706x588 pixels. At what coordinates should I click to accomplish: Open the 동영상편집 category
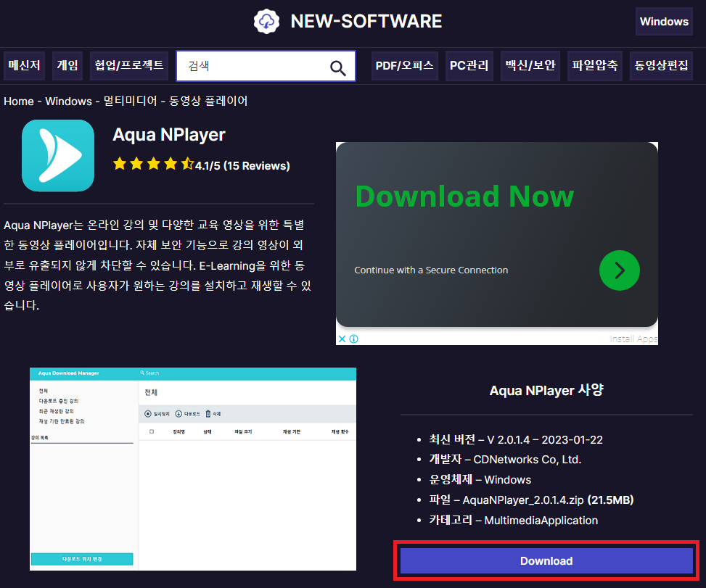[x=662, y=66]
